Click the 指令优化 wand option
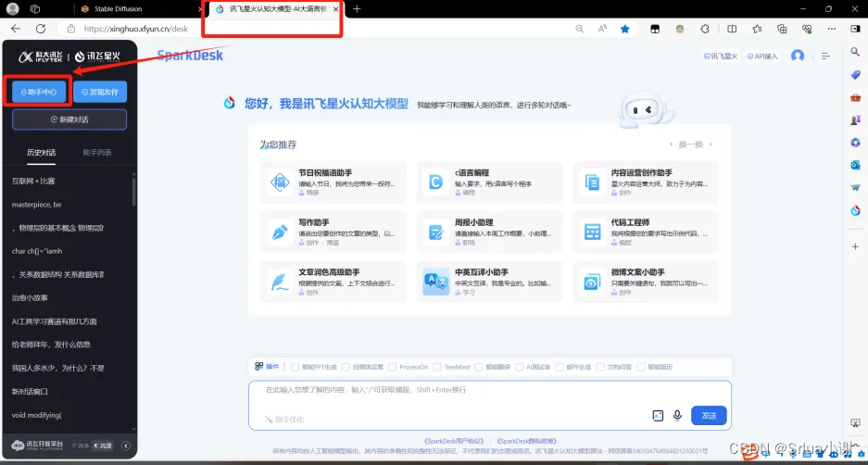This screenshot has height=465, width=868. 284,419
